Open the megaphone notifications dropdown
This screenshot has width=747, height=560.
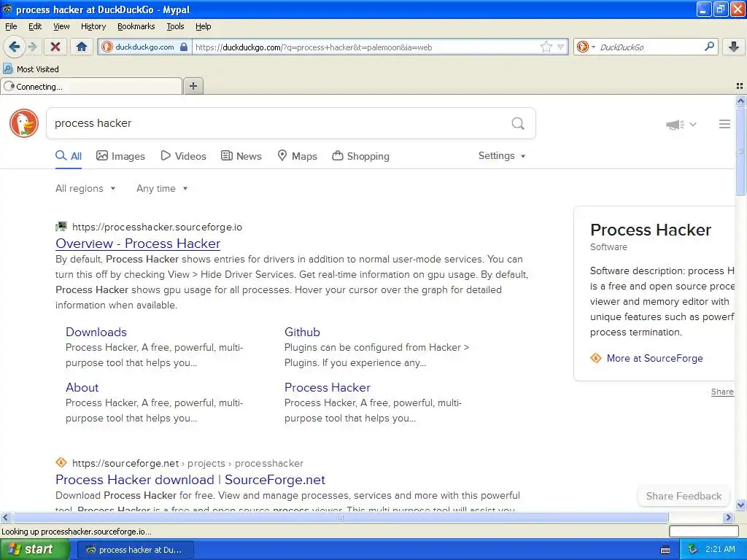coord(681,124)
